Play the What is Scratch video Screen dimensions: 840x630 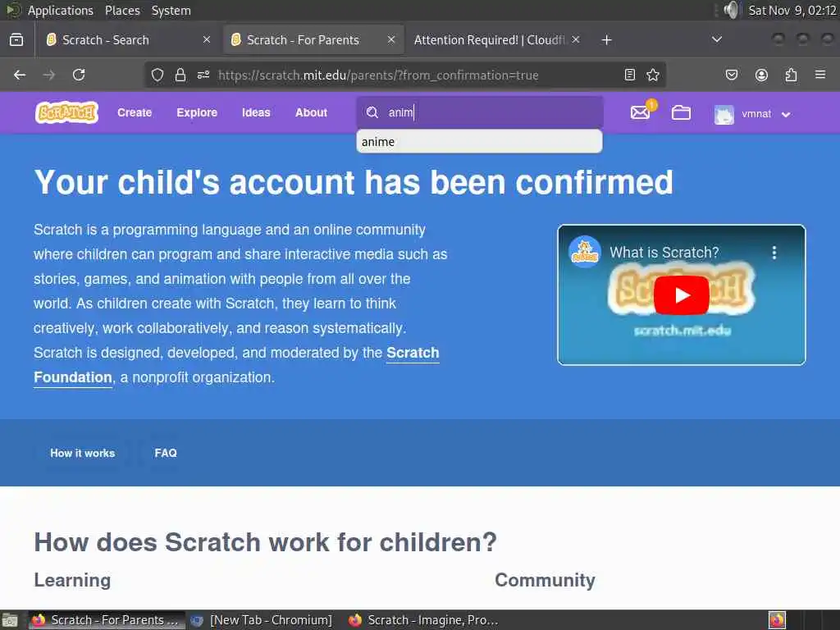pos(682,295)
